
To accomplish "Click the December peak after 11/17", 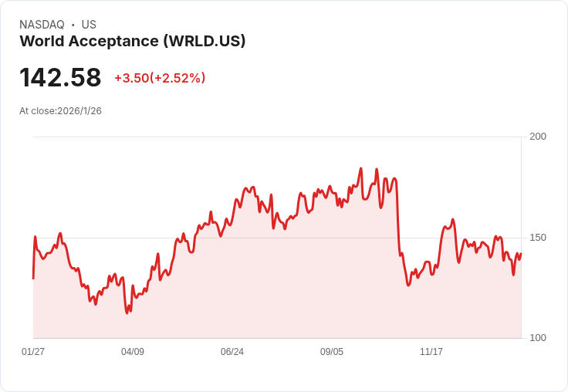I will 453,219.
